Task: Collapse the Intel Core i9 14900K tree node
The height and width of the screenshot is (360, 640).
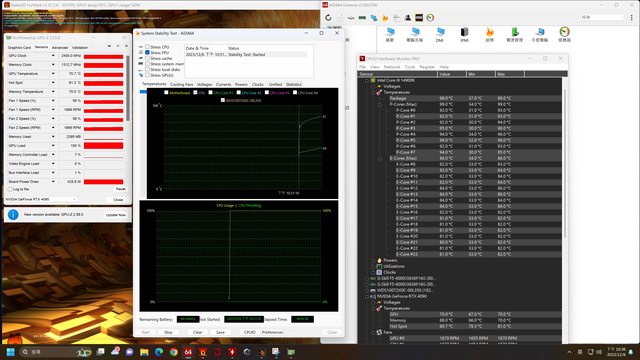Action: click(367, 80)
